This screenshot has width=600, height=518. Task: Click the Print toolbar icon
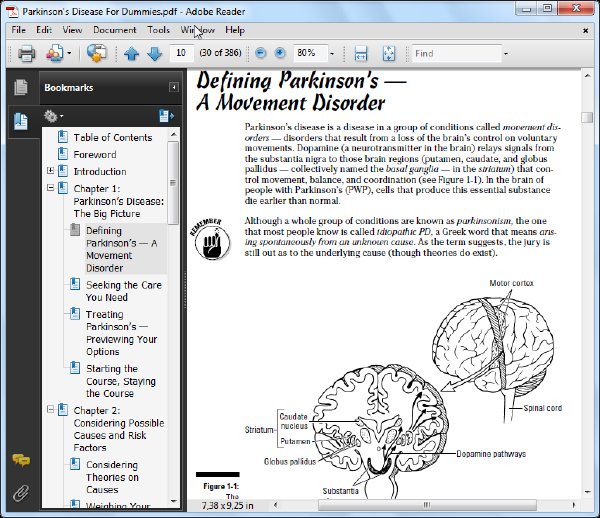point(27,53)
